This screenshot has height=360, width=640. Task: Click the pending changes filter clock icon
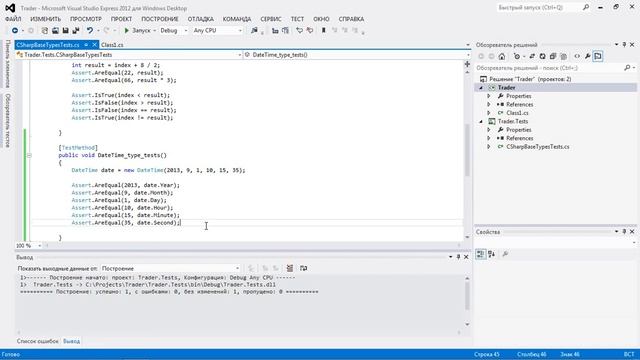(517, 56)
